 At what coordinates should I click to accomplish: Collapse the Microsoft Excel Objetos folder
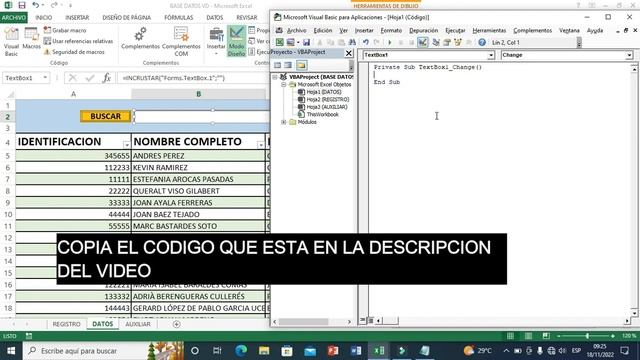tap(284, 84)
